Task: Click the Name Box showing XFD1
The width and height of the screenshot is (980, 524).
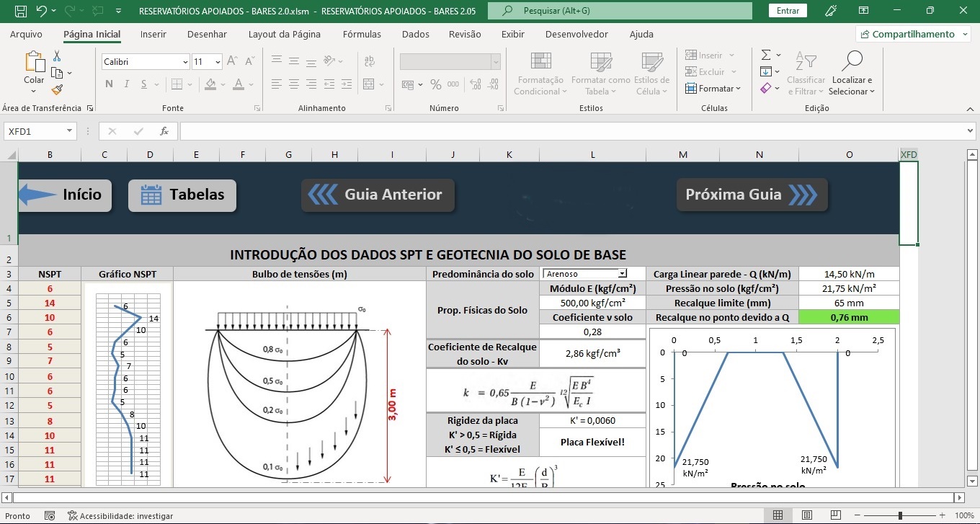Action: pos(35,131)
